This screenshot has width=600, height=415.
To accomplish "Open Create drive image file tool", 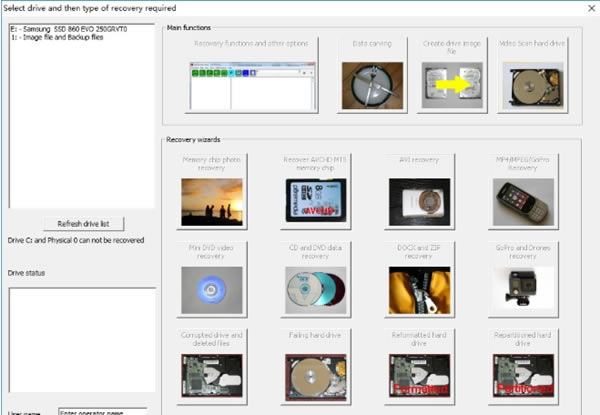I will 452,75.
